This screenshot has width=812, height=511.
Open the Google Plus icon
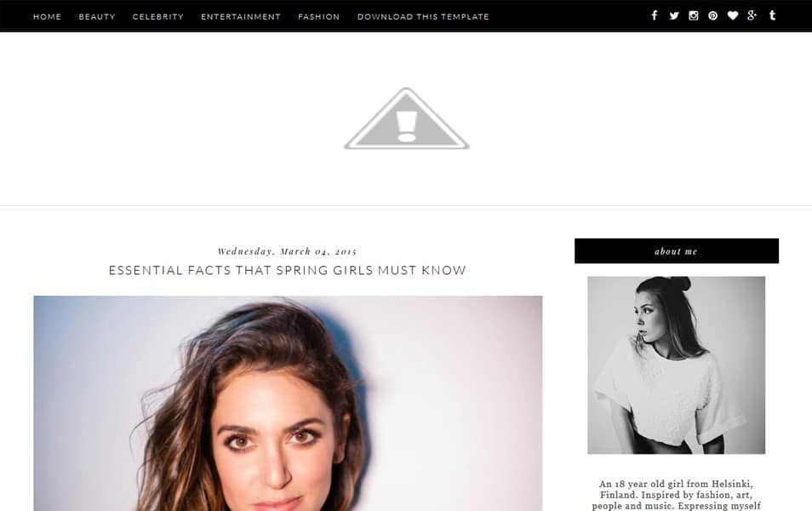[752, 15]
